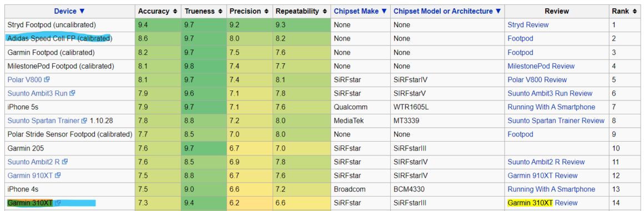Sort by Repeatability column sort arrows
The width and height of the screenshot is (644, 211).
tap(325, 12)
